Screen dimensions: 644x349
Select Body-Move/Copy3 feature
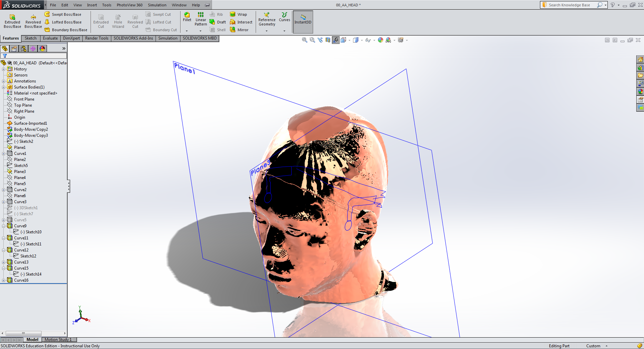tap(31, 135)
